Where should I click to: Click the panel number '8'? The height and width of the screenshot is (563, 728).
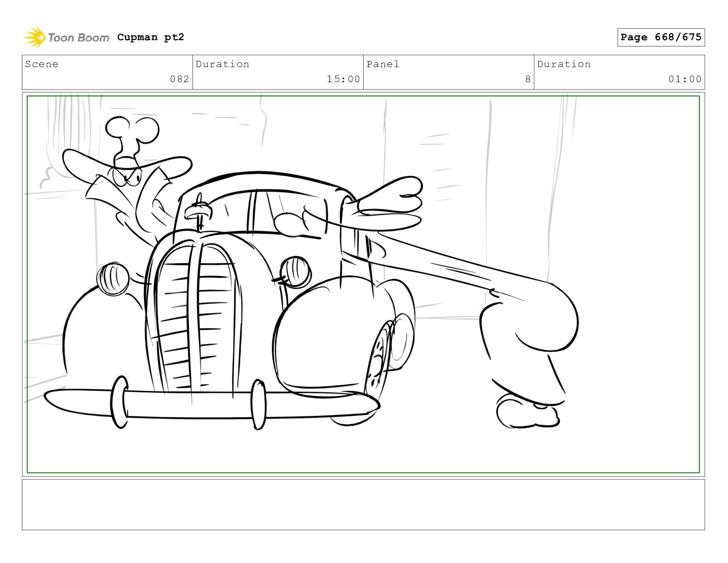pos(528,79)
